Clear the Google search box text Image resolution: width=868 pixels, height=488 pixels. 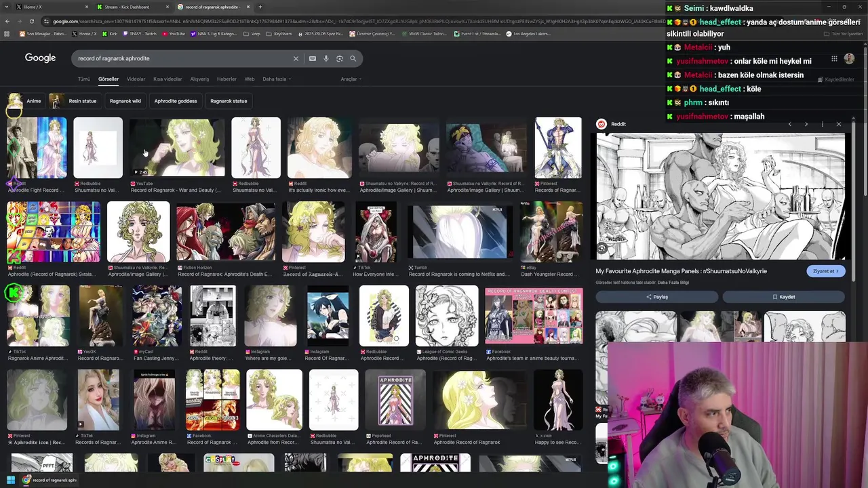point(296,58)
